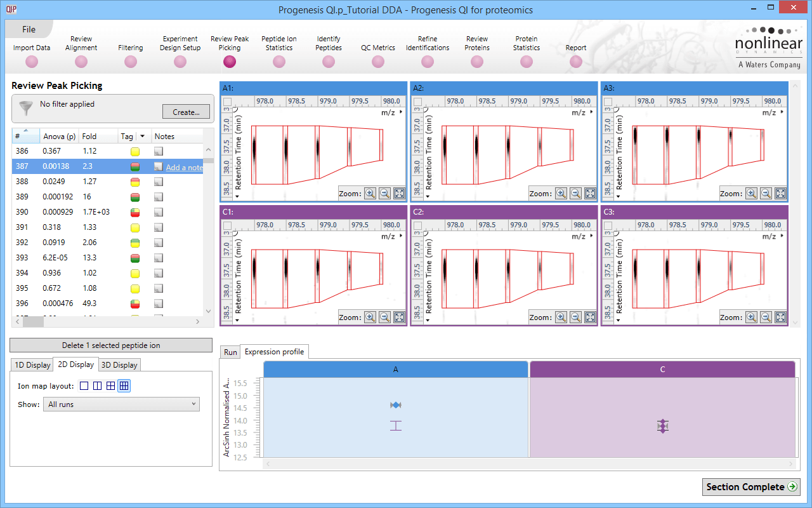Select peptide ion row 392

tap(108, 243)
